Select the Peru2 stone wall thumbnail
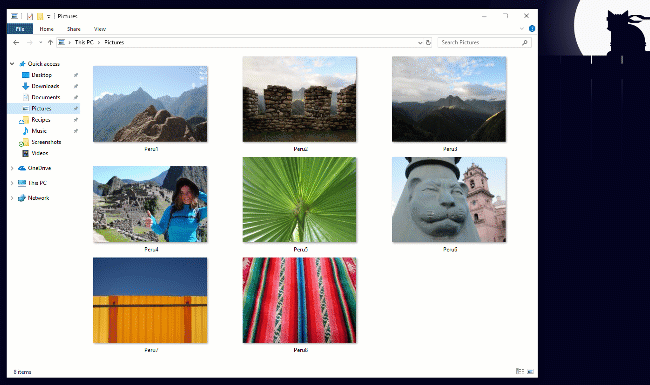 (x=299, y=99)
